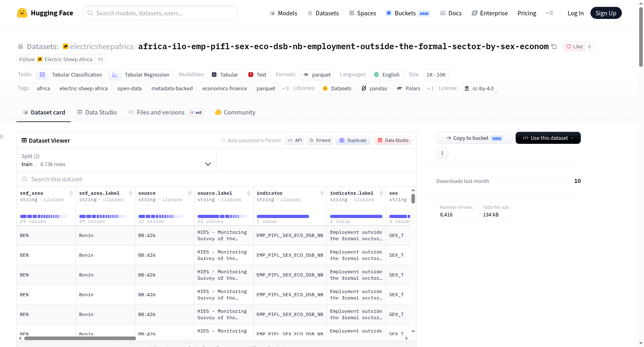Click the africa tag

click(43, 88)
